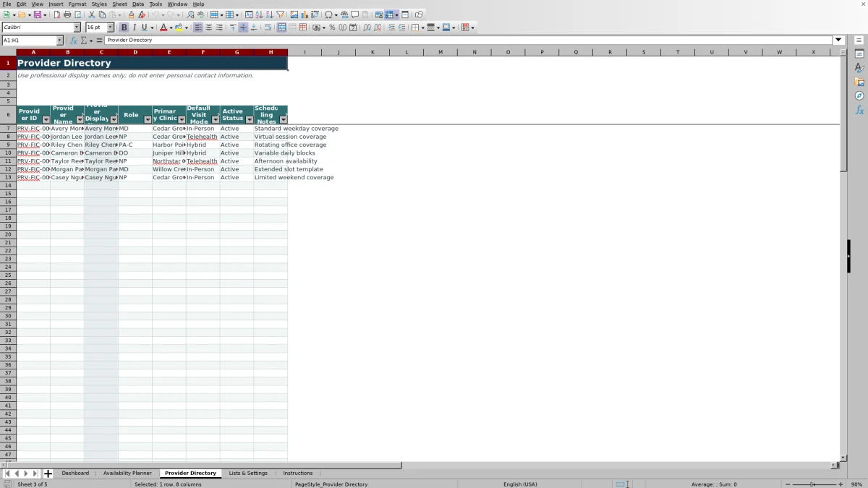Screen dimensions: 868x488
Task: Toggle AutoFilter funnel icon
Action: (x=280, y=14)
